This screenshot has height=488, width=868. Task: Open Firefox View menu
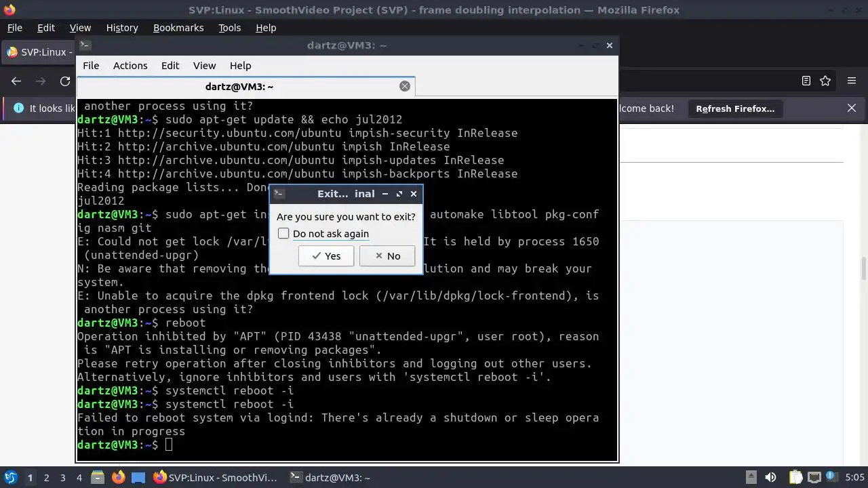(x=80, y=28)
